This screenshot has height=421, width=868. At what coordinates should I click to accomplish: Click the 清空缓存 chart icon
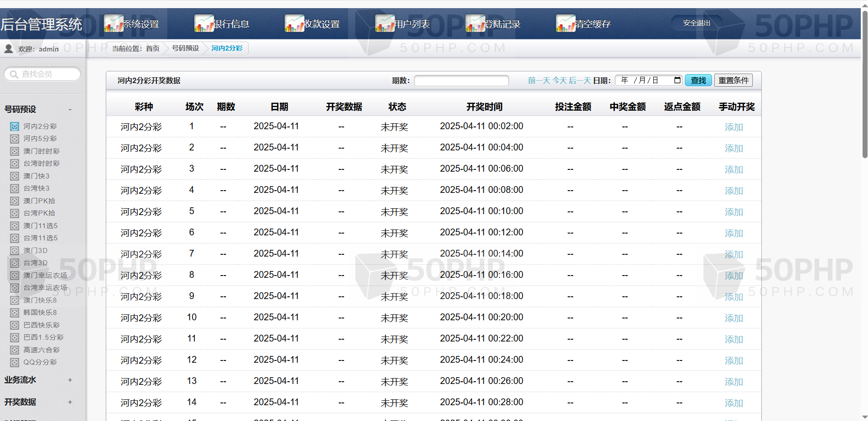[x=566, y=23]
